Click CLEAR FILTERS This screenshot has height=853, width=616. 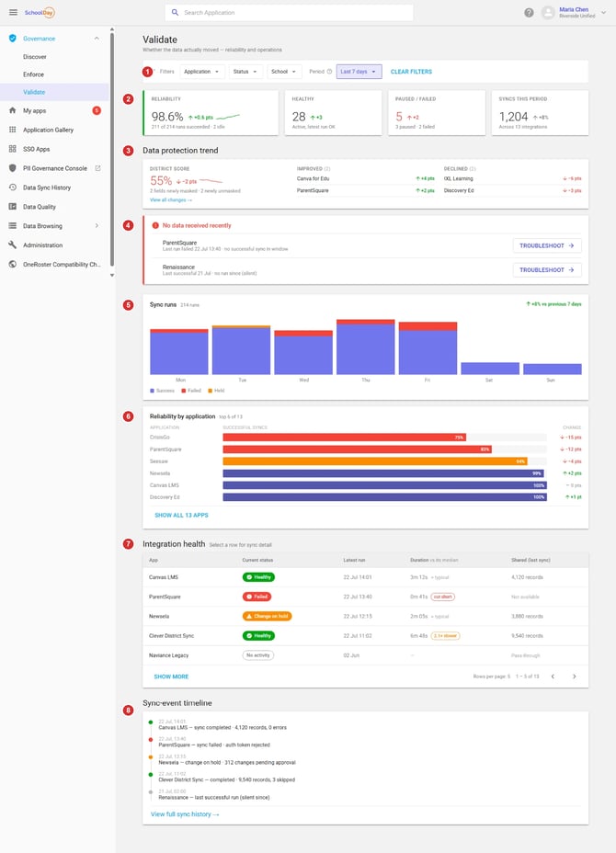point(411,72)
